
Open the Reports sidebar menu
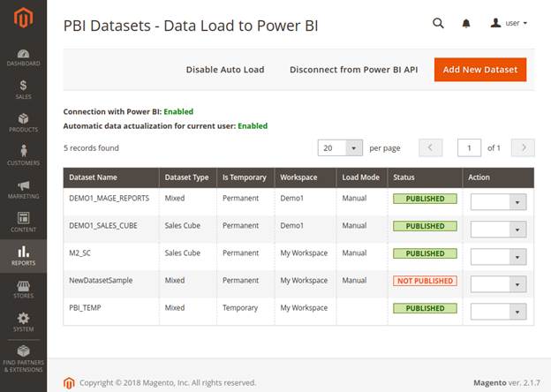pyautogui.click(x=23, y=256)
